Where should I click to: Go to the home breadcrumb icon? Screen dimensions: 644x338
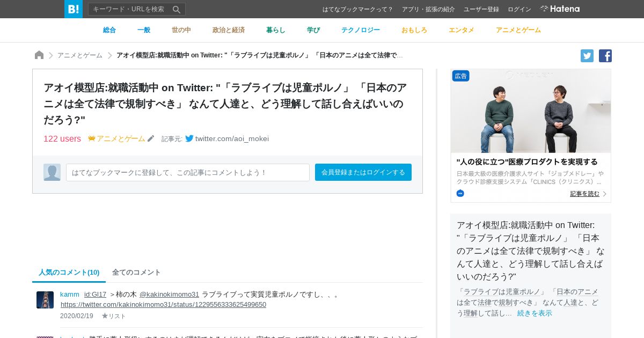point(39,55)
